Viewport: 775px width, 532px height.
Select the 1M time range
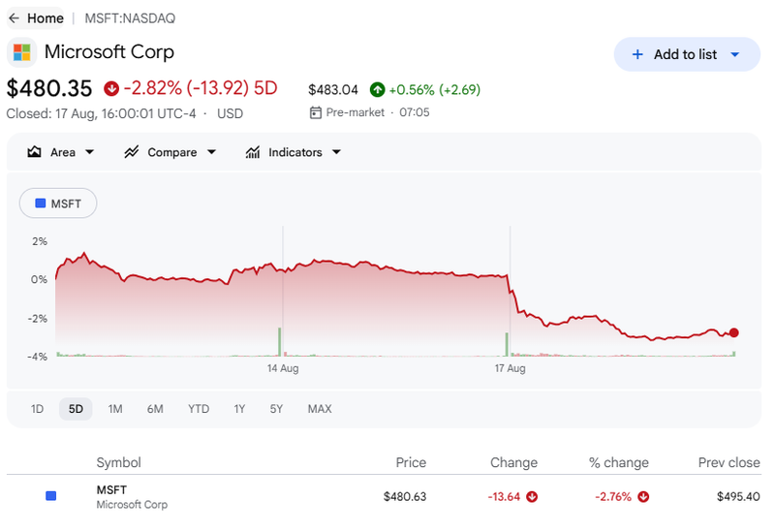[x=115, y=409]
